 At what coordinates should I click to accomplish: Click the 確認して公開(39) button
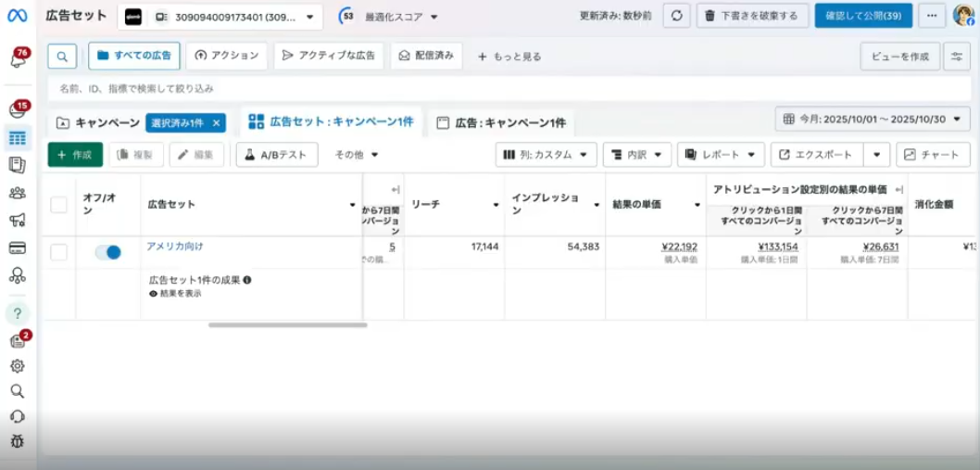pos(863,16)
